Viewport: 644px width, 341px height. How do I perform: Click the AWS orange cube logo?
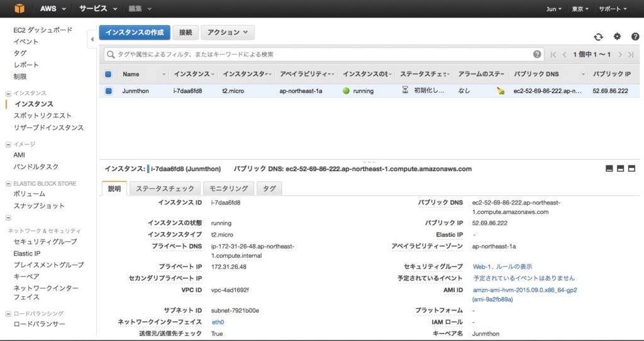click(x=19, y=8)
